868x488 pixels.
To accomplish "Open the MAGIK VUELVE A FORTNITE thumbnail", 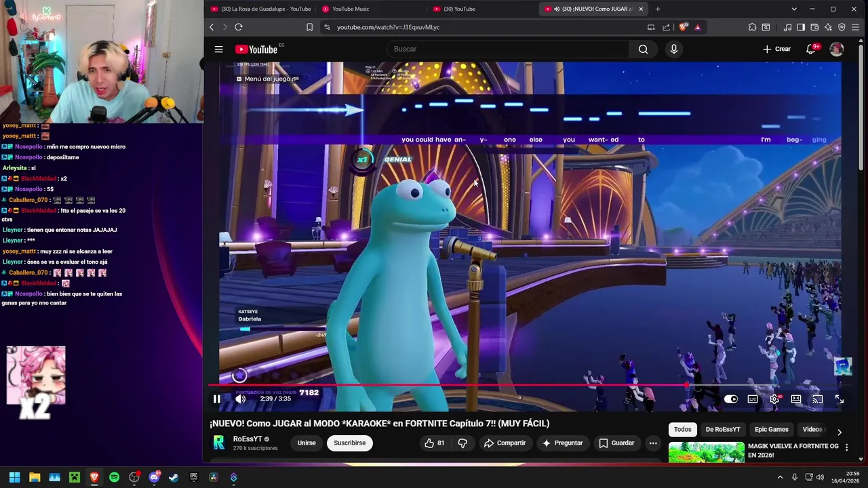I will pyautogui.click(x=706, y=453).
